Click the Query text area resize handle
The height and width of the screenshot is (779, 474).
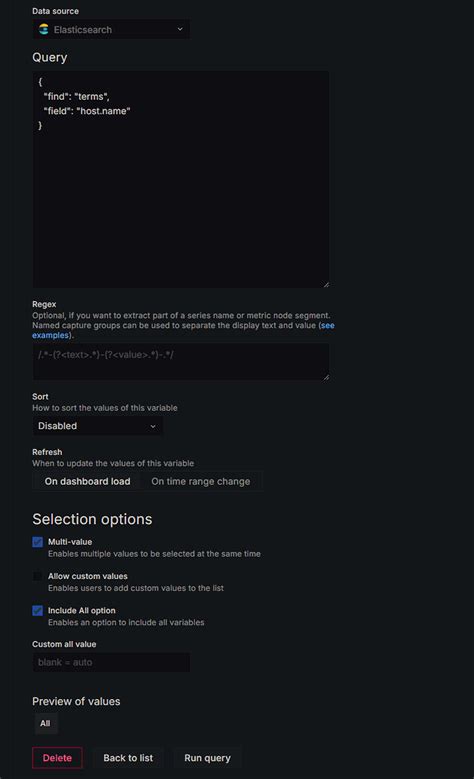[326, 285]
